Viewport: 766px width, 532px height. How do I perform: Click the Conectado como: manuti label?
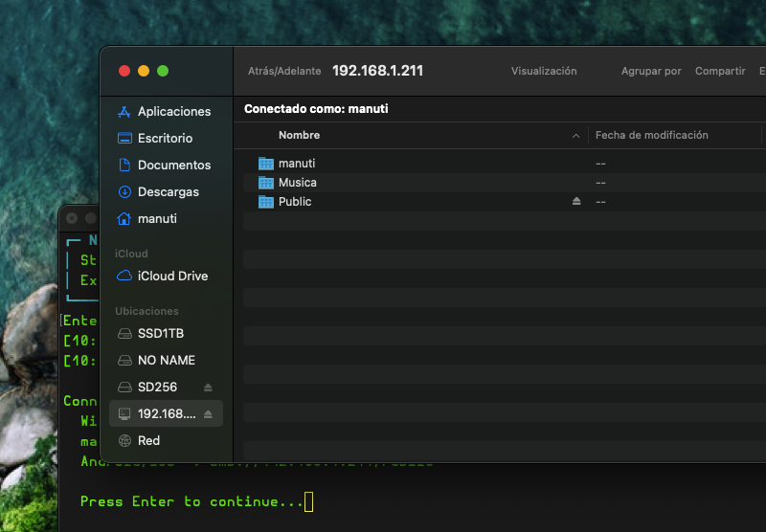pyautogui.click(x=316, y=109)
